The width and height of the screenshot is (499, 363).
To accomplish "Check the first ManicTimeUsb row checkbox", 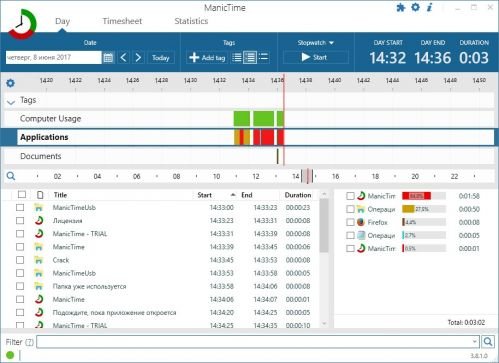I will coord(20,207).
